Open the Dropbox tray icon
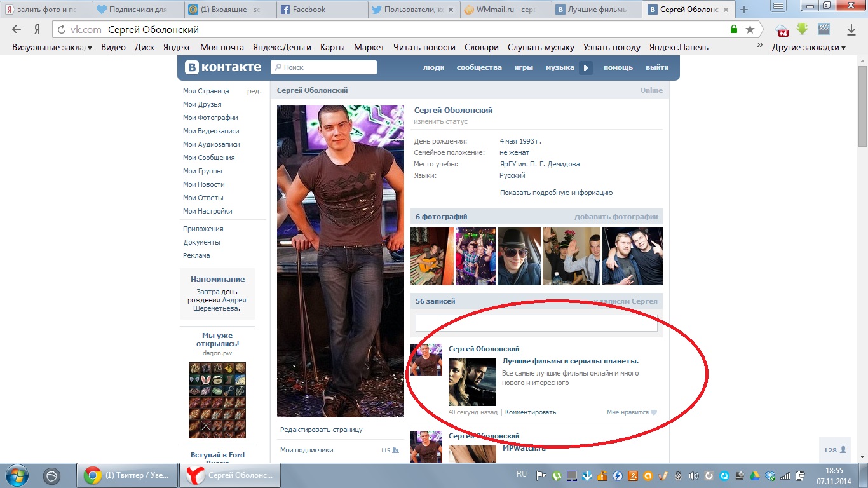The width and height of the screenshot is (868, 488). tap(770, 476)
